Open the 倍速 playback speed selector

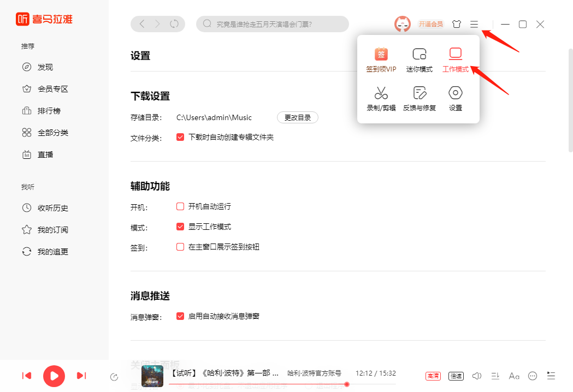coord(456,376)
